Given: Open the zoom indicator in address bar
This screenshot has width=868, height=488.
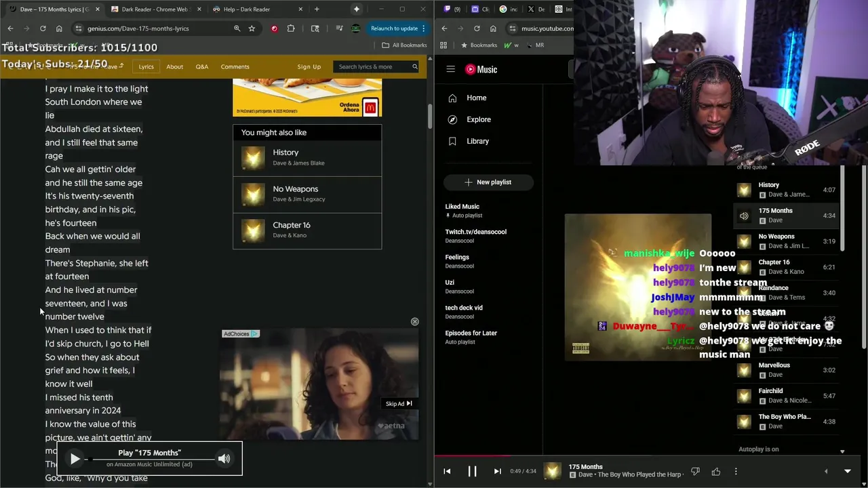Looking at the screenshot, I should [x=237, y=28].
